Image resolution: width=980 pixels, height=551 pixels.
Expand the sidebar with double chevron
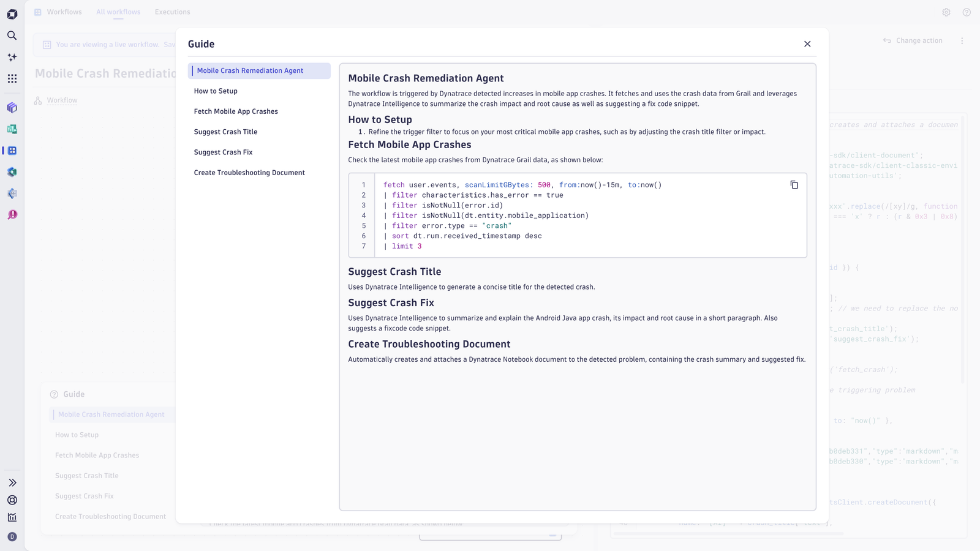coord(12,483)
